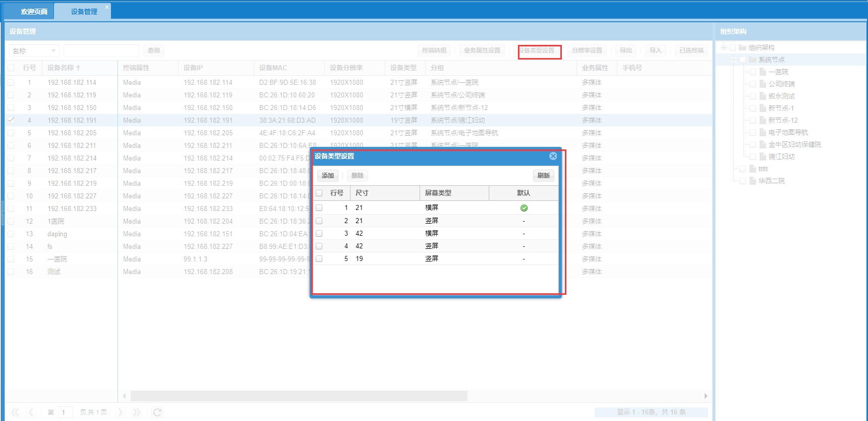Check the dialog row 2 (21 竖屏) checkbox
868x421 pixels.
(x=319, y=221)
